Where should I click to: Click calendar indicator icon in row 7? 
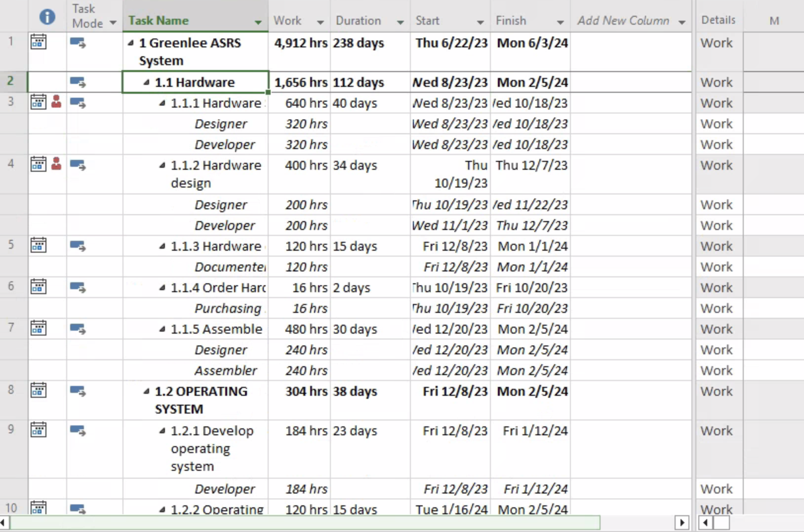click(x=39, y=328)
